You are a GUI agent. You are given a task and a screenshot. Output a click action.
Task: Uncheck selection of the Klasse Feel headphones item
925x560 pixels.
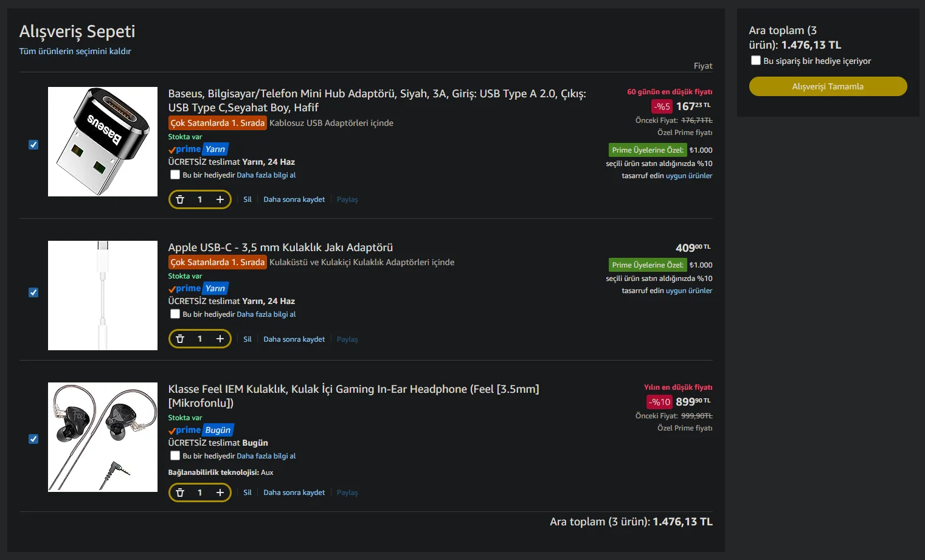coord(33,439)
